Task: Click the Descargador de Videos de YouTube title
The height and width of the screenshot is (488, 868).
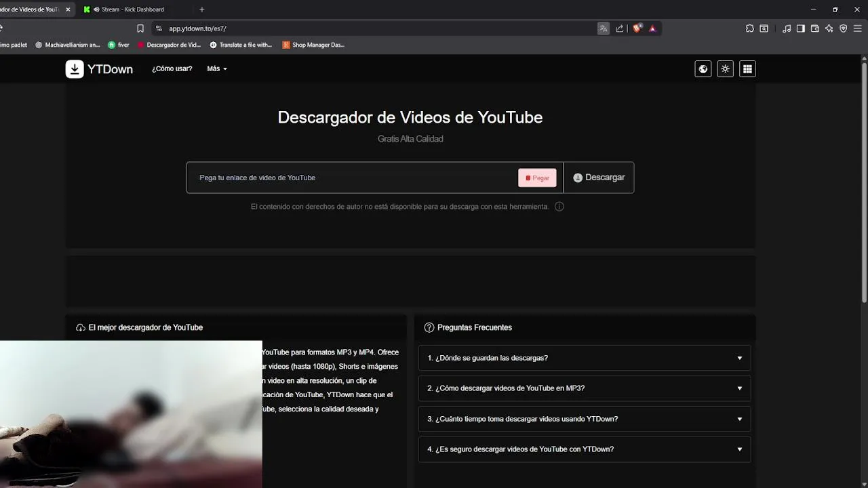Action: coord(410,117)
